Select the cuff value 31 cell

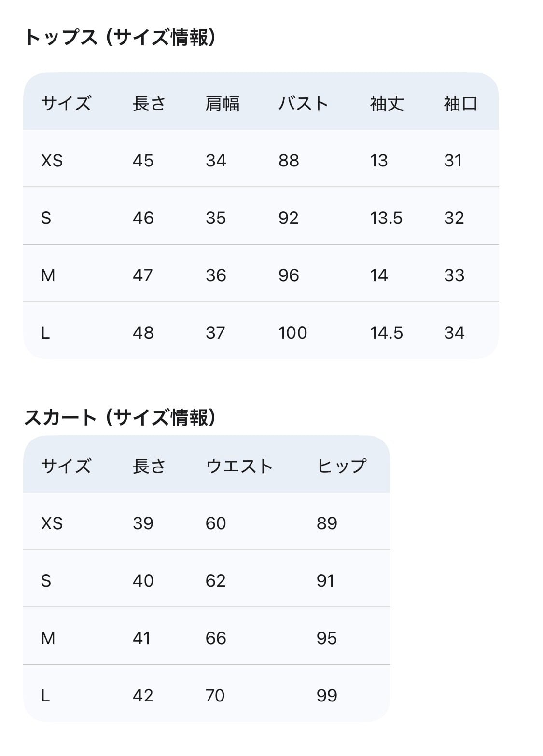click(x=453, y=161)
